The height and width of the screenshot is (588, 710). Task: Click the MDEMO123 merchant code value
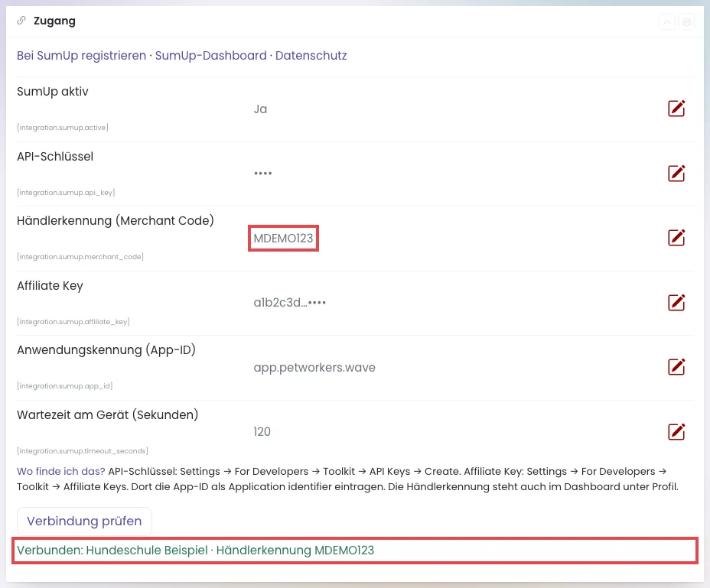coord(283,238)
